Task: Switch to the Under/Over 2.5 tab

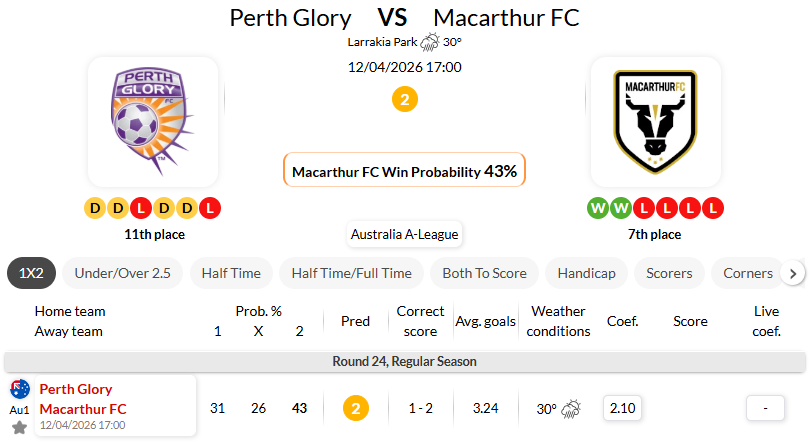Action: tap(122, 273)
